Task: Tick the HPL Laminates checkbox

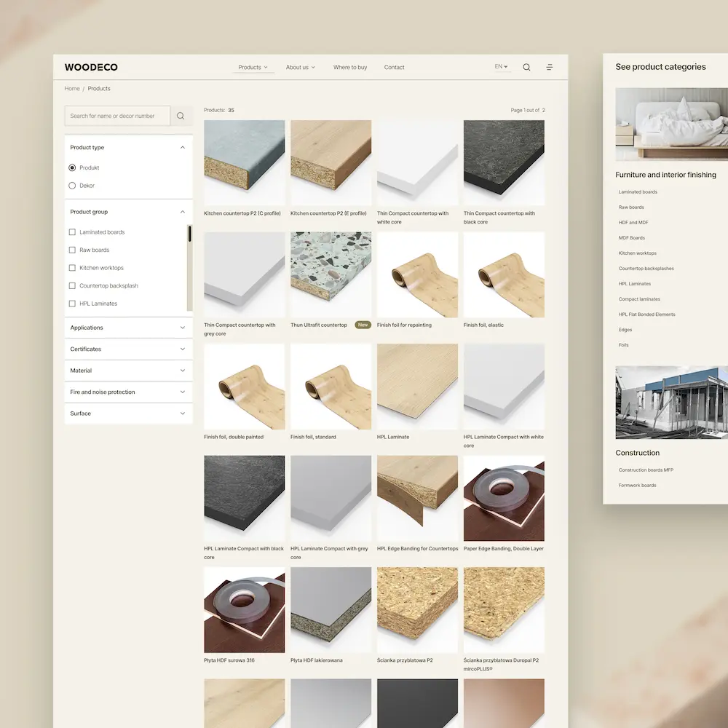Action: (72, 304)
